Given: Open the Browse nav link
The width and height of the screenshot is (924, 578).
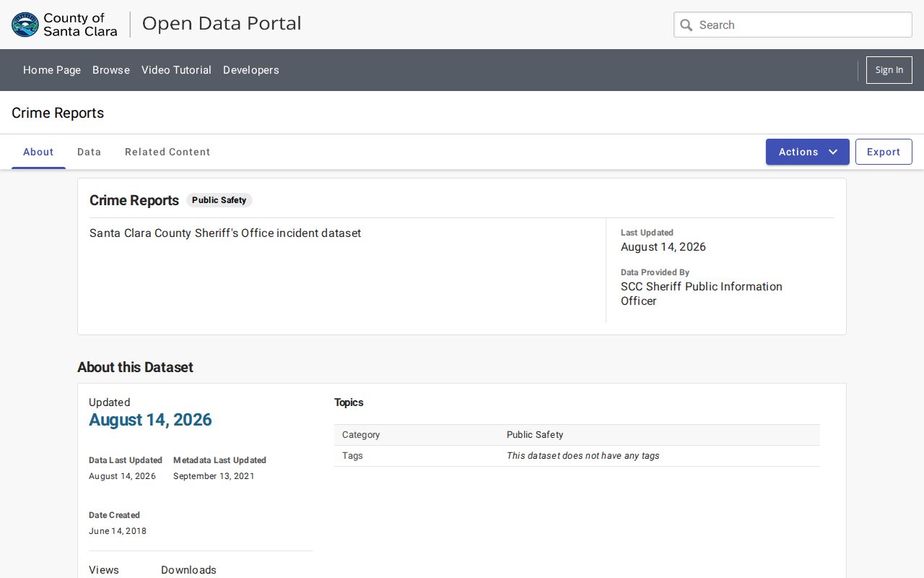Looking at the screenshot, I should (111, 70).
